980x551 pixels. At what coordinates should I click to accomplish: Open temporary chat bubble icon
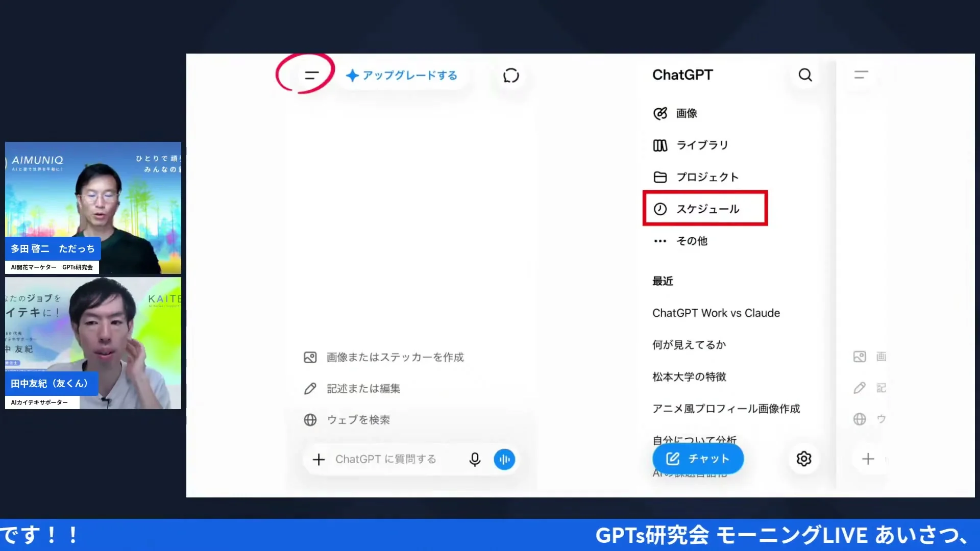(511, 76)
